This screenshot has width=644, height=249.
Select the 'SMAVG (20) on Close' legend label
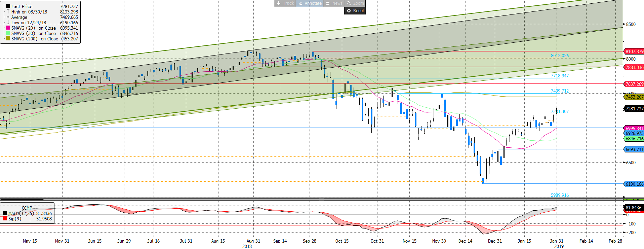pyautogui.click(x=34, y=28)
